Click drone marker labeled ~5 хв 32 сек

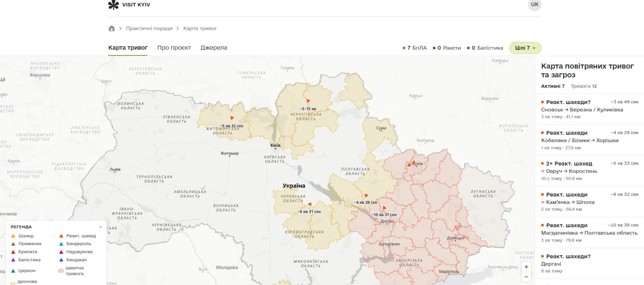tap(232, 118)
